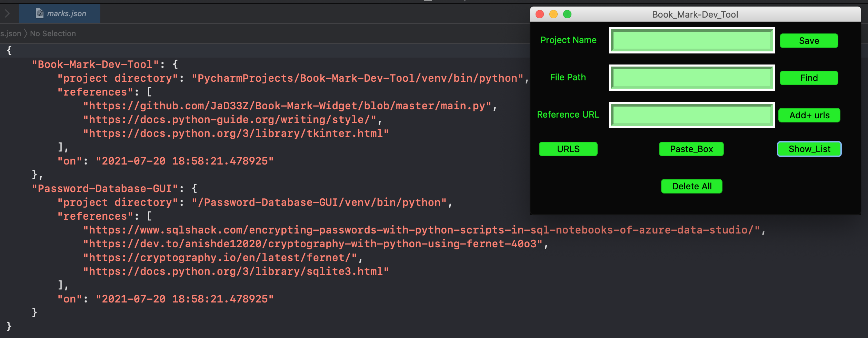868x338 pixels.
Task: Focus the File Path input field
Action: 691,78
